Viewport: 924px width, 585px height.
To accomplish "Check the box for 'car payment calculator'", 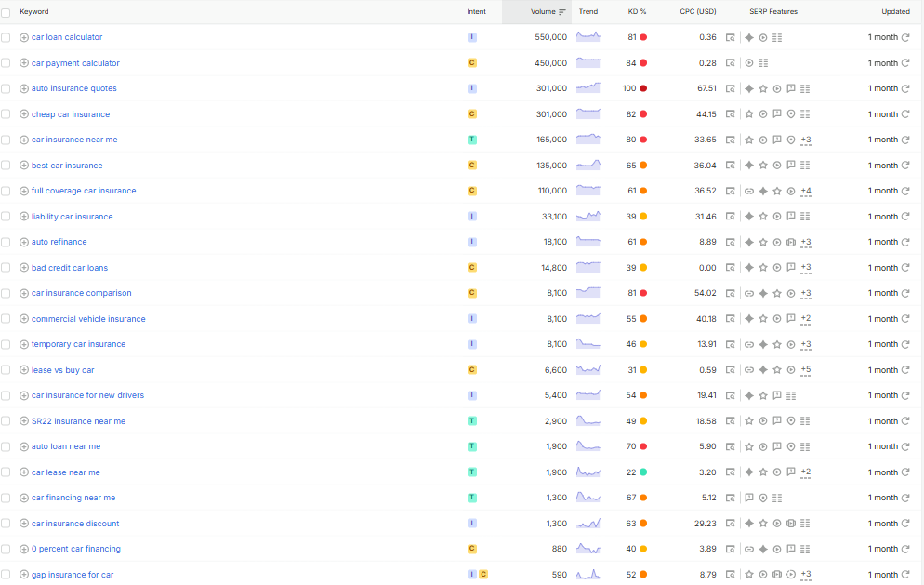I will (6, 63).
